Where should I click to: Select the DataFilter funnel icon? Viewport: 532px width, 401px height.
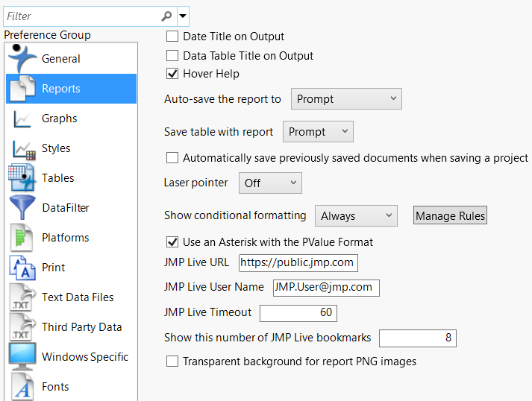pos(22,208)
